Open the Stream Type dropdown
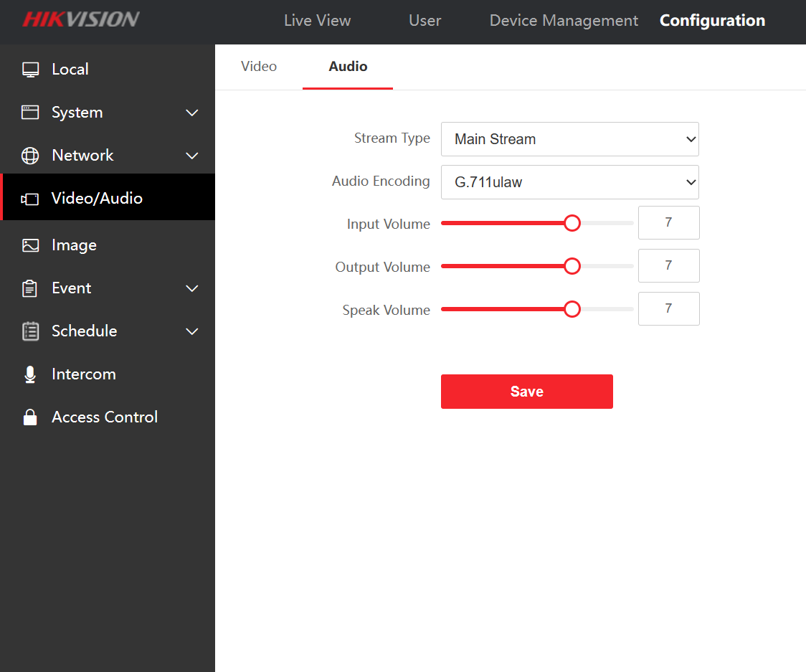The image size is (806, 672). click(x=569, y=139)
